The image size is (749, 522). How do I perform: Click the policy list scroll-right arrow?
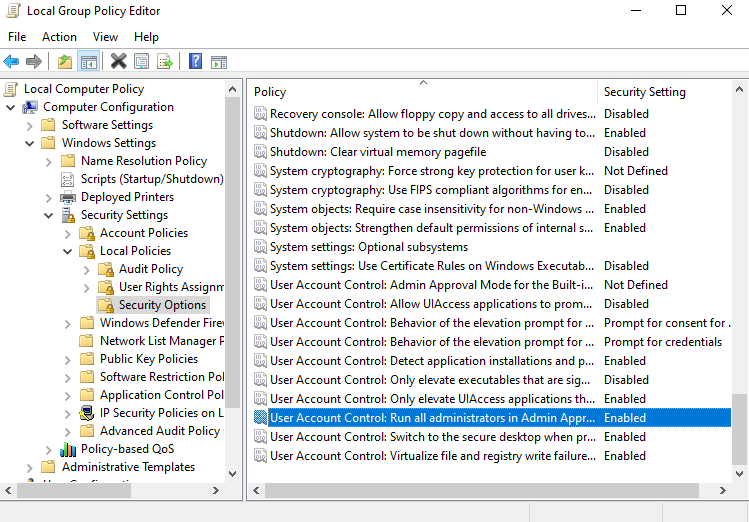pyautogui.click(x=722, y=490)
